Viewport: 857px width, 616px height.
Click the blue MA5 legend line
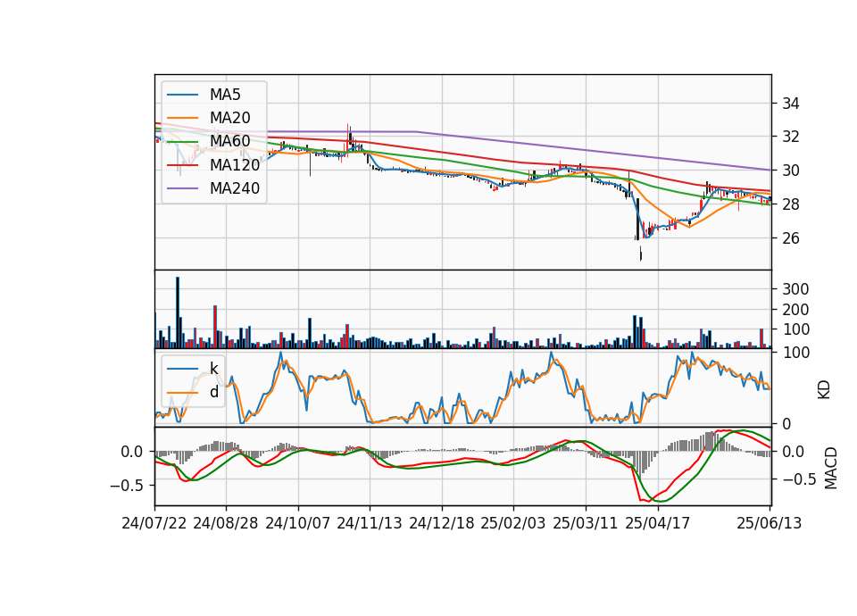coord(182,95)
